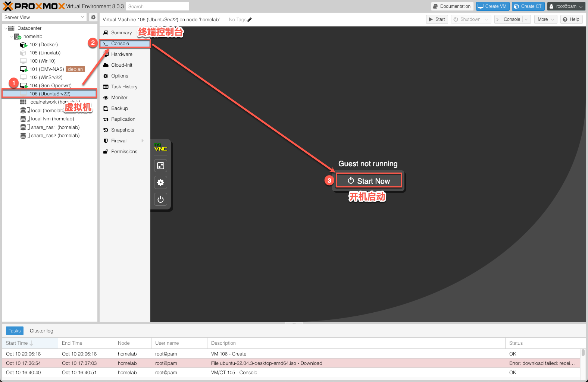This screenshot has width=588, height=382.
Task: Click the 100 (Win10) monitor icon
Action: (x=24, y=61)
